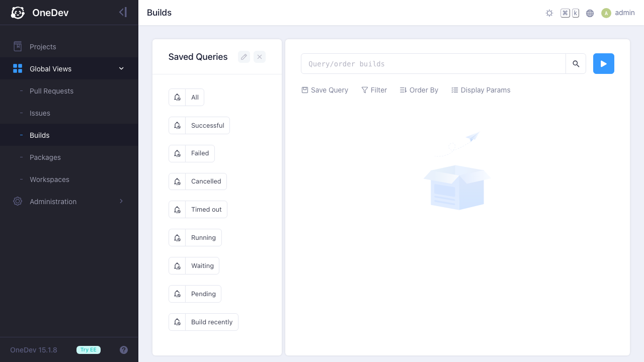The height and width of the screenshot is (362, 644).
Task: Open the Filter dropdown
Action: tap(374, 90)
